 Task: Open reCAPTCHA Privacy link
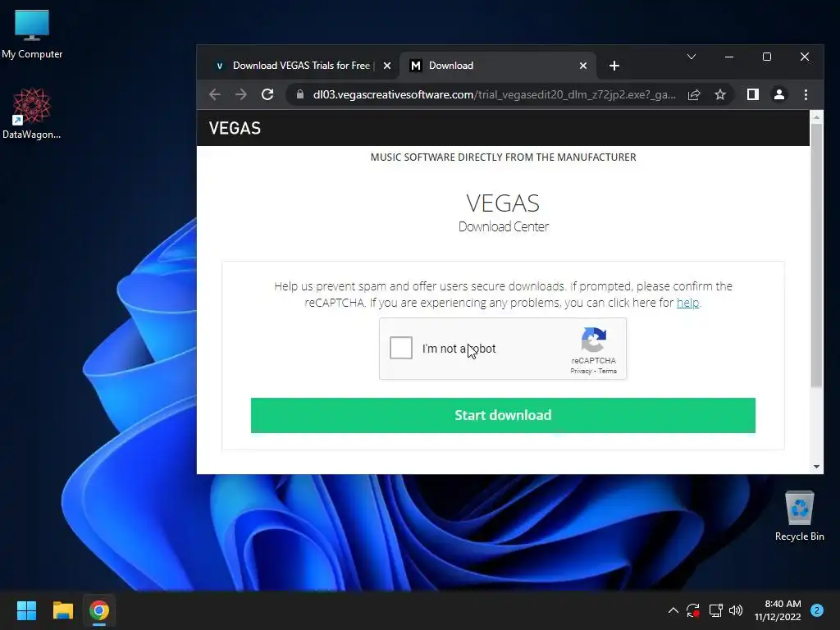tap(581, 371)
